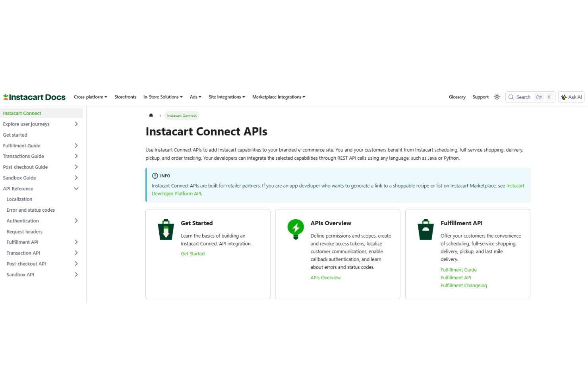This screenshot has width=588, height=392.
Task: Open Transactions Guide sidebar item
Action: point(23,156)
